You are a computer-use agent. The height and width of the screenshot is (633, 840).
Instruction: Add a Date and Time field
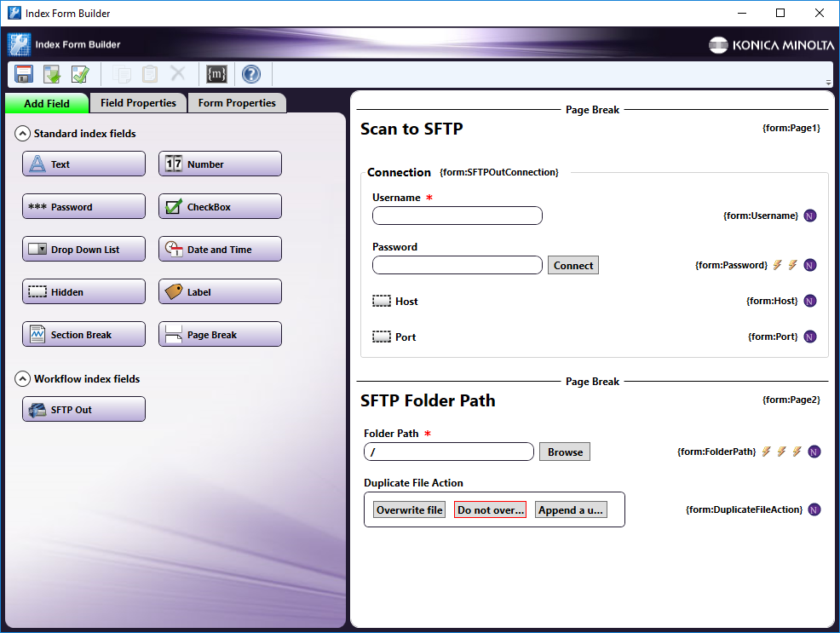(x=220, y=249)
